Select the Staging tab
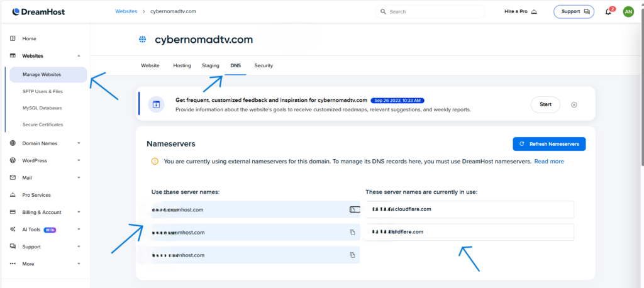Viewport: 644px width, 288px height. 211,65
